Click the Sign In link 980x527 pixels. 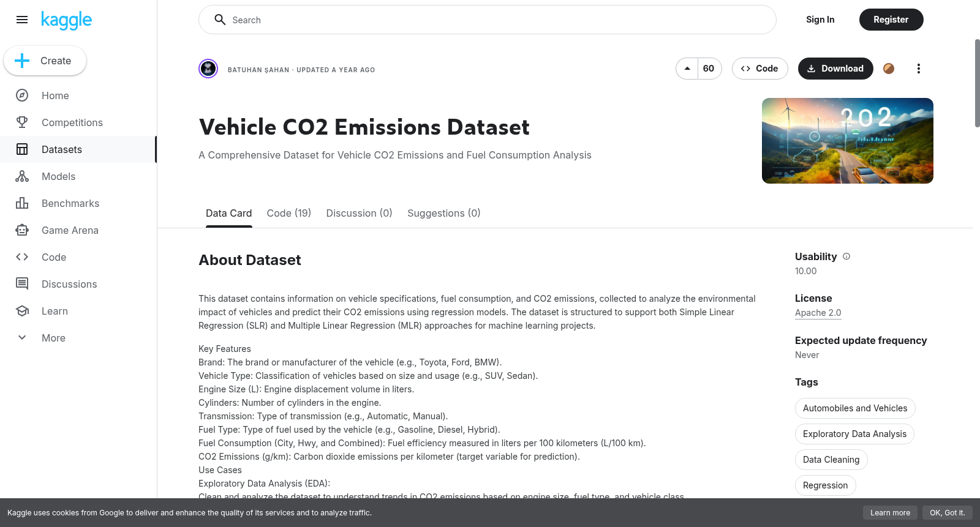pyautogui.click(x=820, y=20)
